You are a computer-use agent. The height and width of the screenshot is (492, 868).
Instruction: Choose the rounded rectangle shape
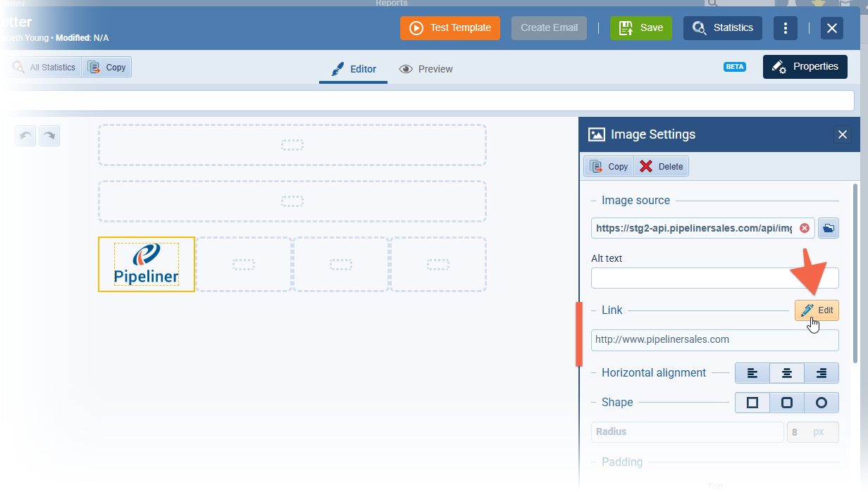coord(787,403)
